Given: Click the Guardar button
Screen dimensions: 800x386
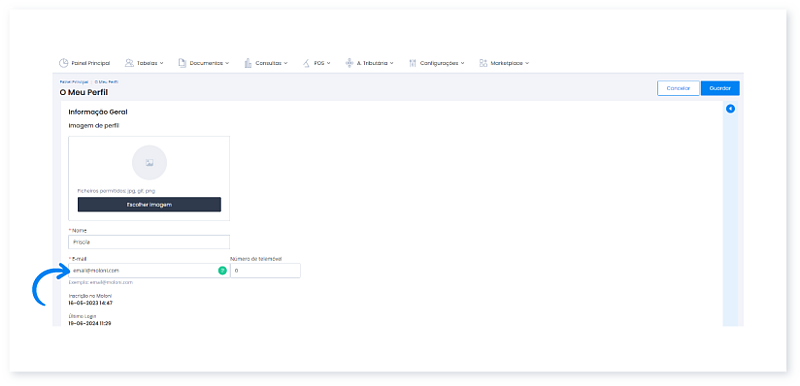Looking at the screenshot, I should coord(720,88).
